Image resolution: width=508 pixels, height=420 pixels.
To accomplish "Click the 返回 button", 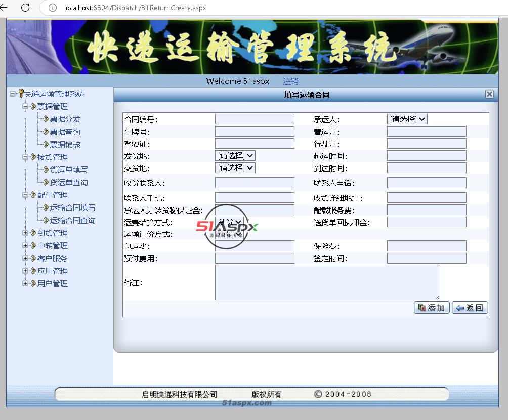I will (x=470, y=308).
